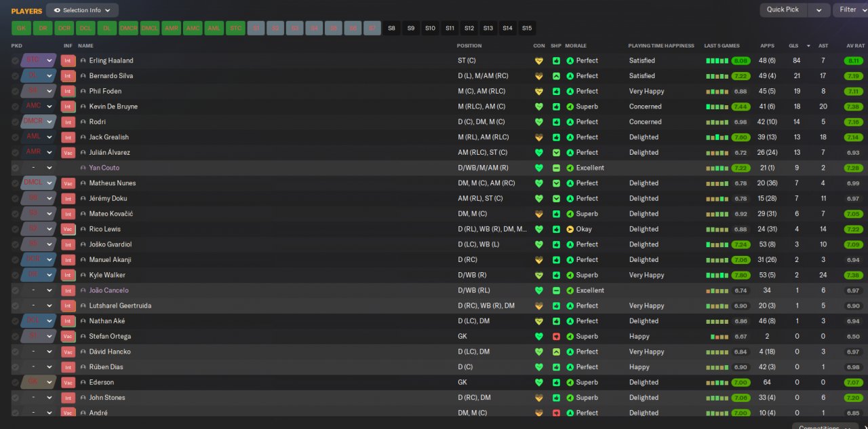Open the Selection Info dropdown
Screen dimensions: 868x429
click(82, 10)
